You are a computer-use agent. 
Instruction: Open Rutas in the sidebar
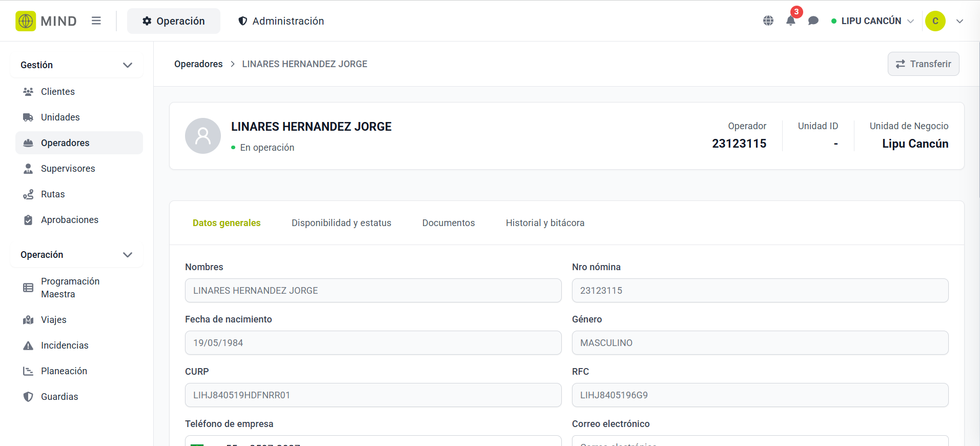click(79, 194)
